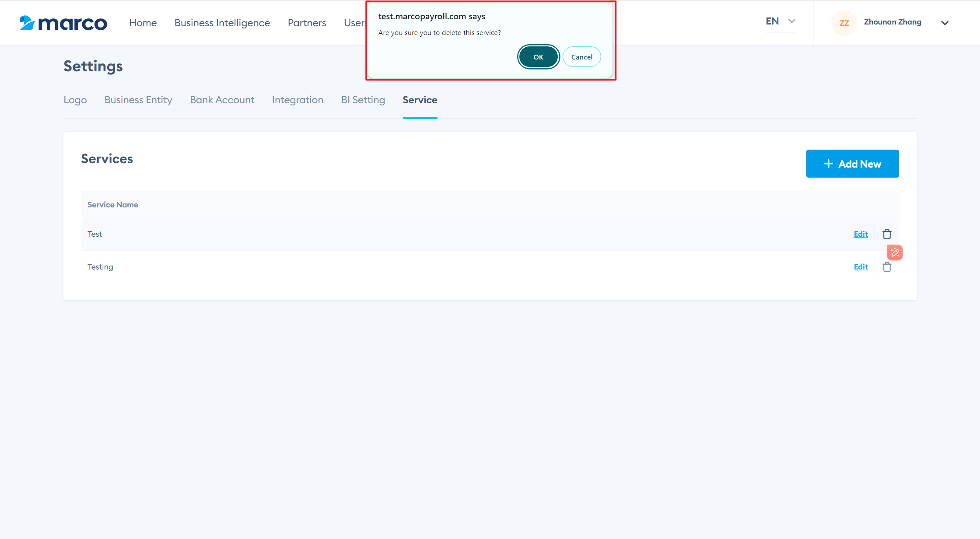Go to Home in the top navigation
Screen dimensions: 980x539
[143, 23]
